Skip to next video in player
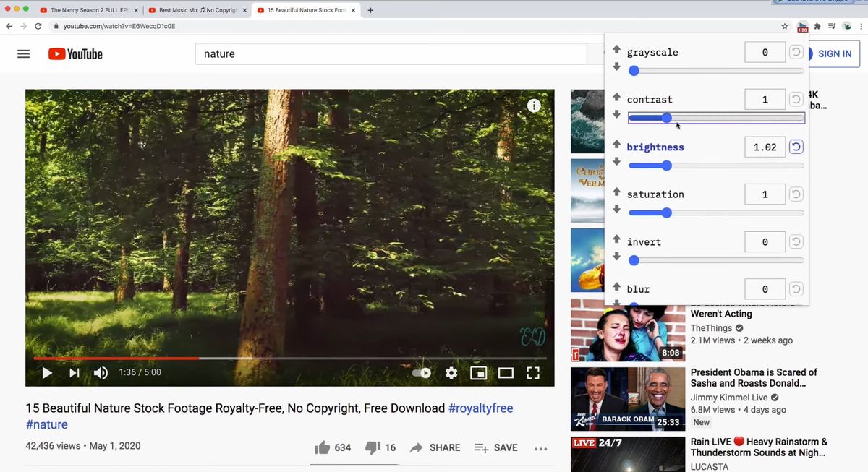Screen dimensions: 868x472 [x=74, y=373]
